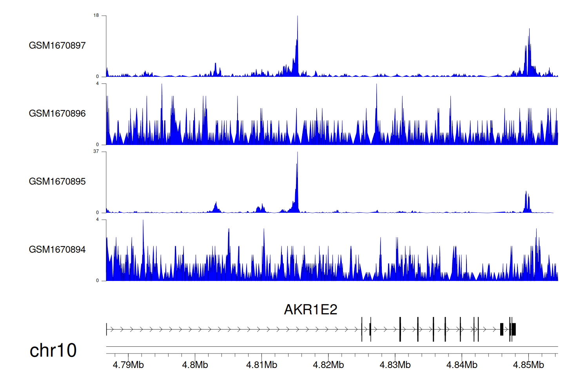Click the AKR1E2 gene start at the left end
Image resolution: width=588 pixels, height=384 pixels.
(107, 329)
